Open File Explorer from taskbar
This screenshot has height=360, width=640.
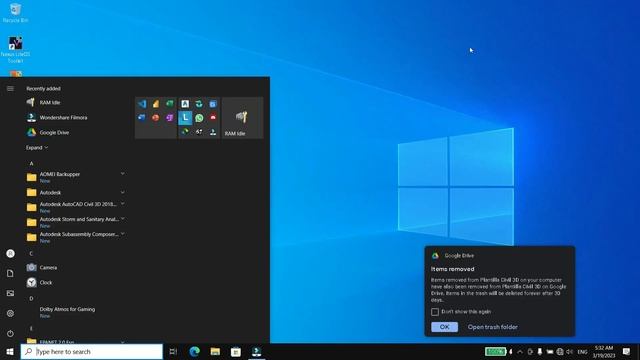[215, 351]
